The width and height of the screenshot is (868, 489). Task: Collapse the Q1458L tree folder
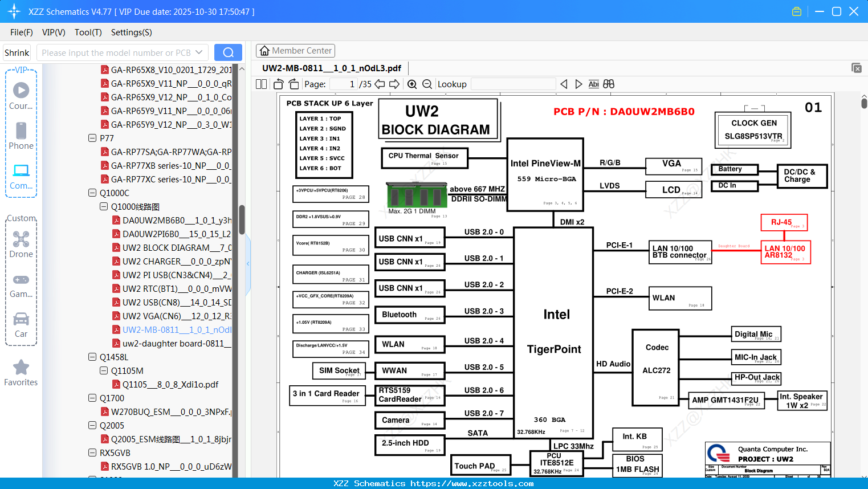pyautogui.click(x=92, y=357)
